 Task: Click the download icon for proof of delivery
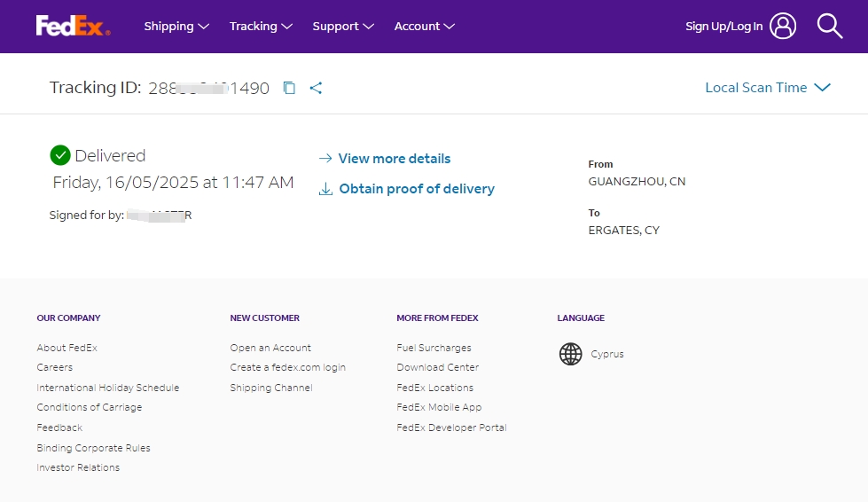(325, 189)
